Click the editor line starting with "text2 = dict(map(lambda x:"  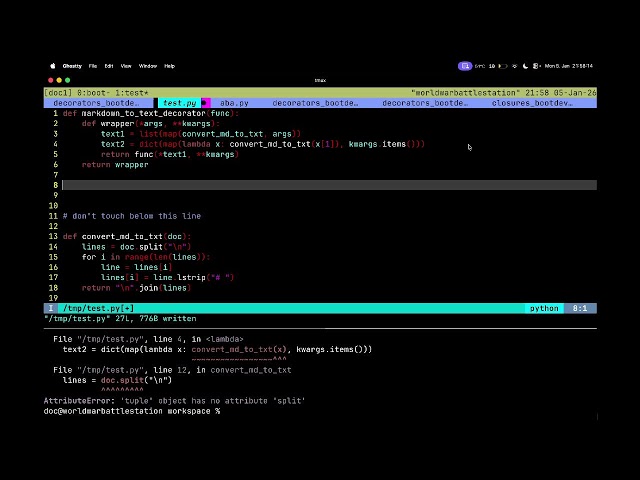(263, 144)
